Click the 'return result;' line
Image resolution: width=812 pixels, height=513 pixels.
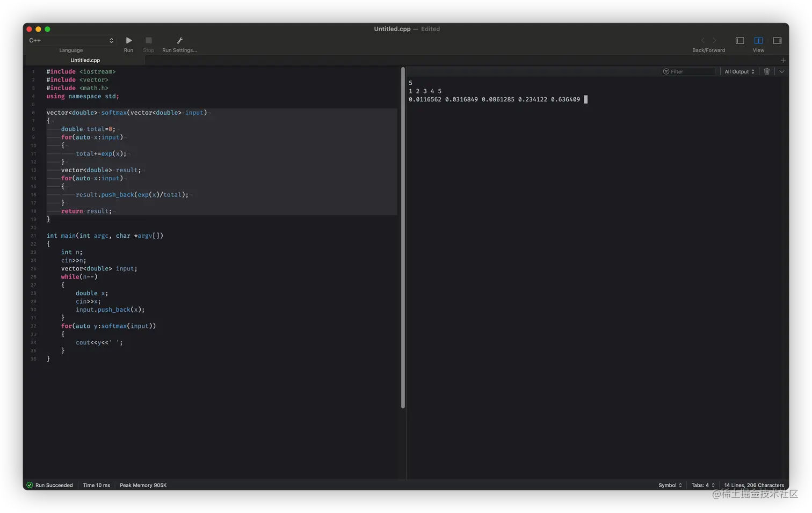pyautogui.click(x=86, y=211)
